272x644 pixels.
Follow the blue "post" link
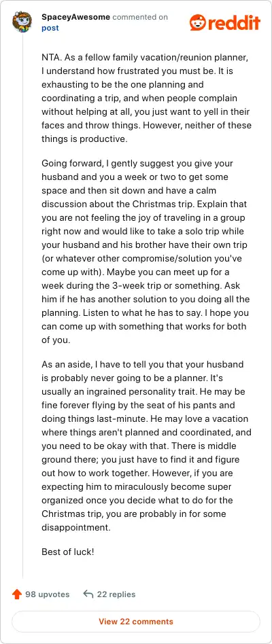click(x=50, y=28)
